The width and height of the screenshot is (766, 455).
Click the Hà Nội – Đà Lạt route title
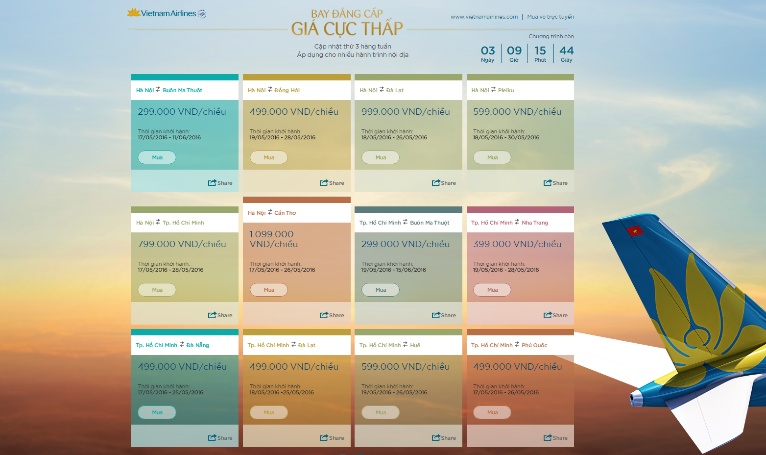point(382,90)
